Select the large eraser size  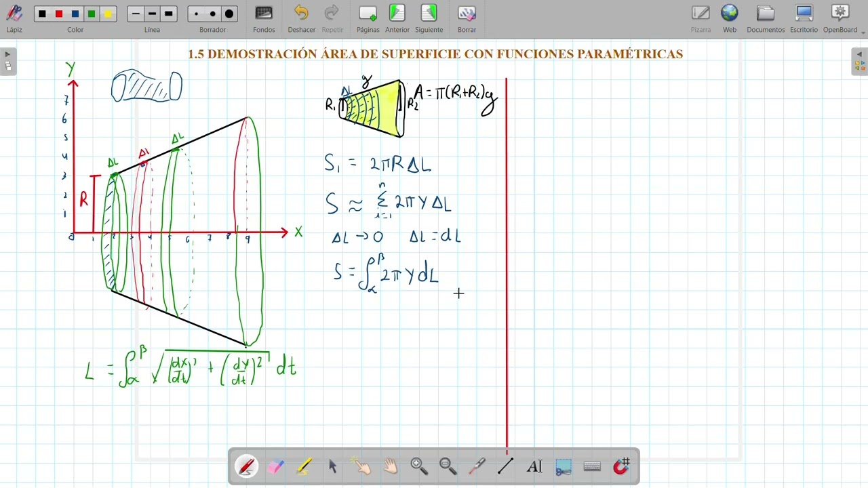coord(229,14)
